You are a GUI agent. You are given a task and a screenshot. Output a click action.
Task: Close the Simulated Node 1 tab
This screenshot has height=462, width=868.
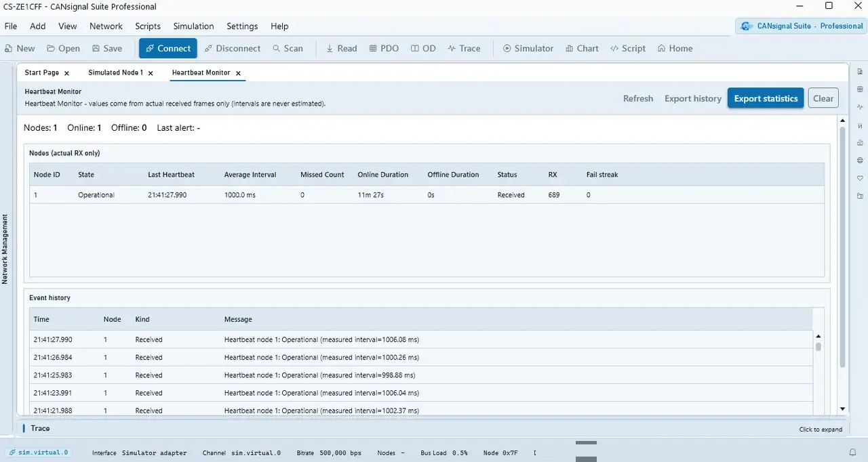pyautogui.click(x=151, y=73)
